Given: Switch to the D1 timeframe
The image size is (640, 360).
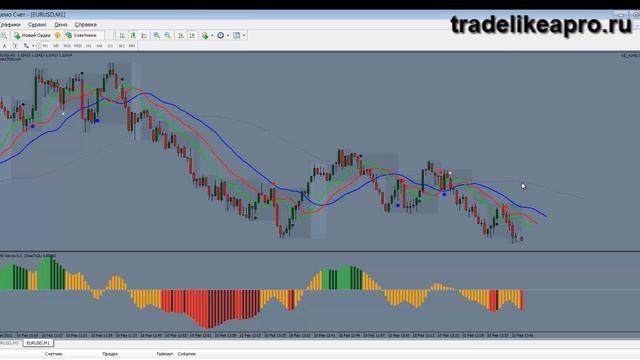Looking at the screenshot, I should click(x=110, y=46).
